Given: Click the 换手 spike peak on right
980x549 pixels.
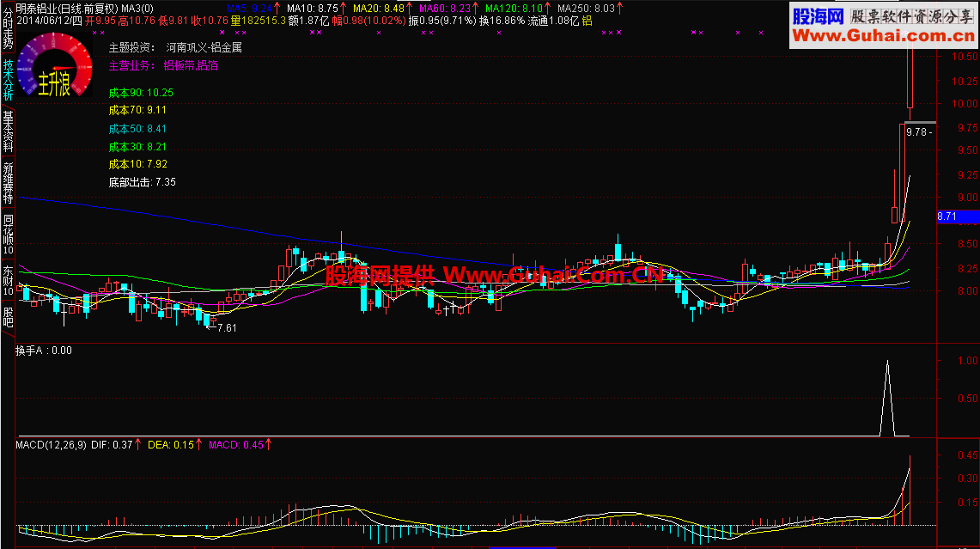Looking at the screenshot, I should click(887, 363).
